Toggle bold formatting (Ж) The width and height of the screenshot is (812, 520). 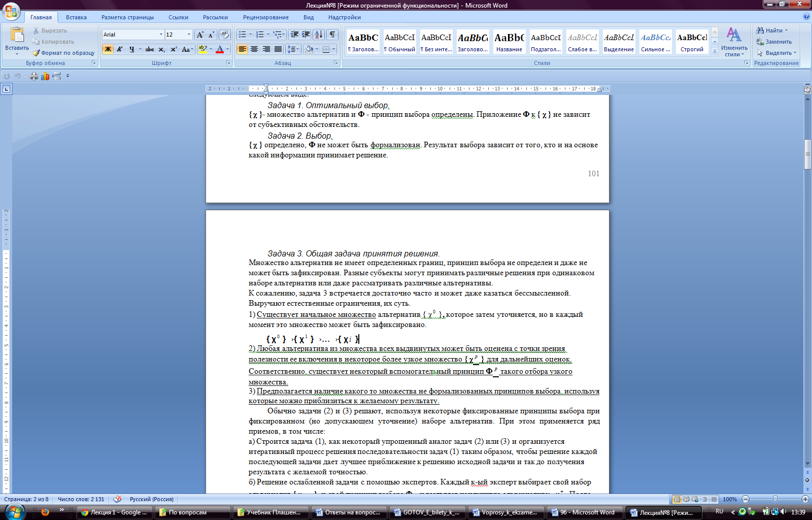[108, 49]
